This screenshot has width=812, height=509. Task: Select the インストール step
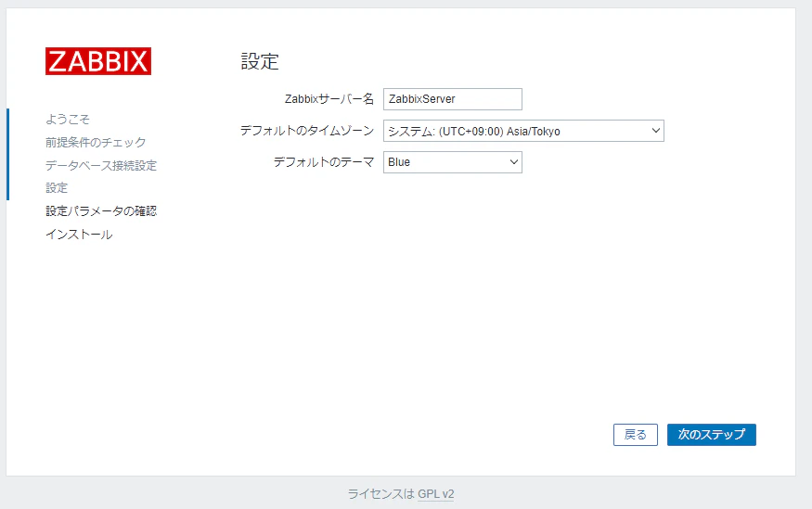tap(79, 235)
